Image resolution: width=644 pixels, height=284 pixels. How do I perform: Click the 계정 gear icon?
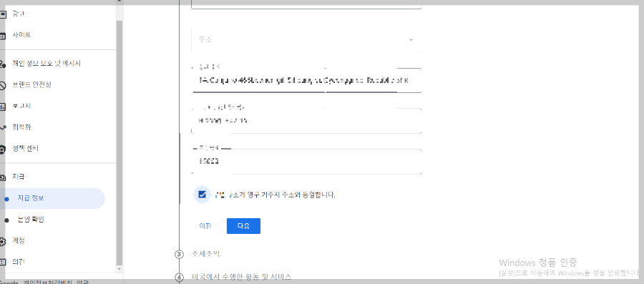pyautogui.click(x=3, y=241)
